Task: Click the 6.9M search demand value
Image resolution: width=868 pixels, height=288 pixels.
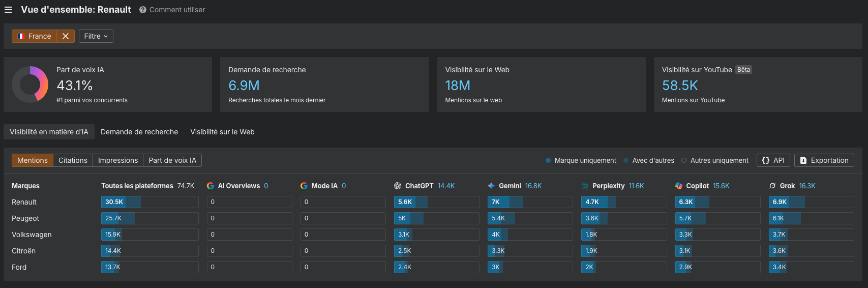Action: tap(244, 85)
